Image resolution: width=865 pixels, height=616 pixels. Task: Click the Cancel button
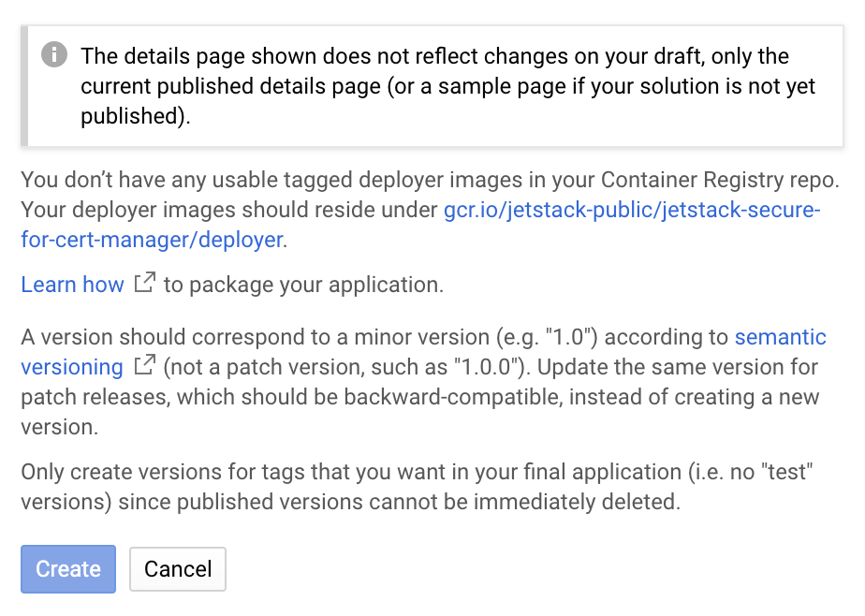pos(178,568)
